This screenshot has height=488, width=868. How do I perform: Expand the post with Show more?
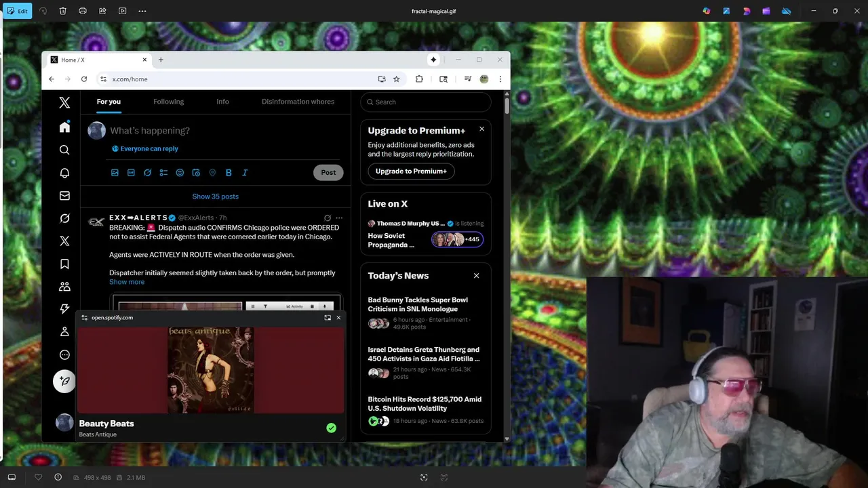point(127,282)
